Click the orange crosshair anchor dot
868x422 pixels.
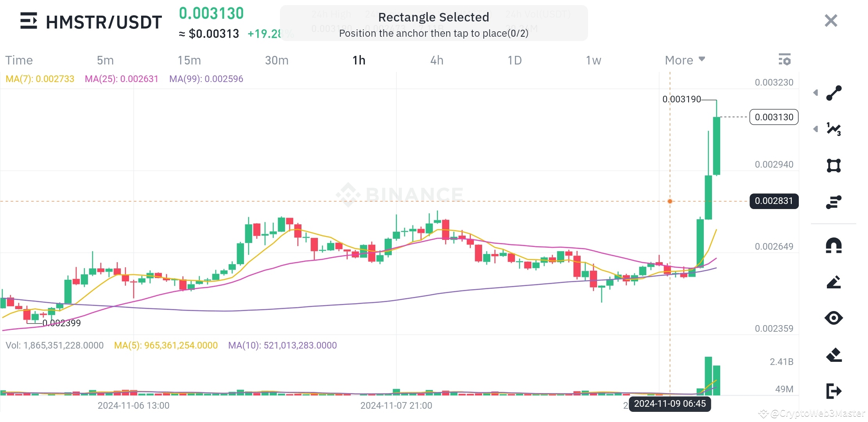pos(670,201)
